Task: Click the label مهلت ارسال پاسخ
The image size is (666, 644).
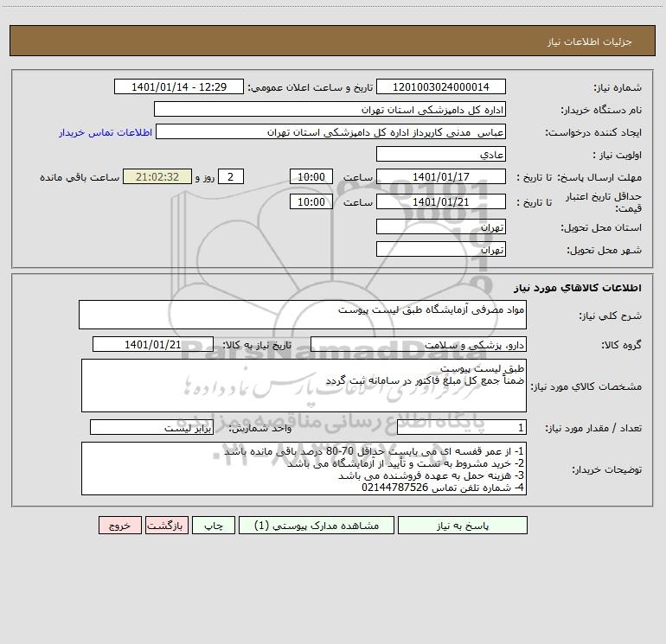Action: 599,177
